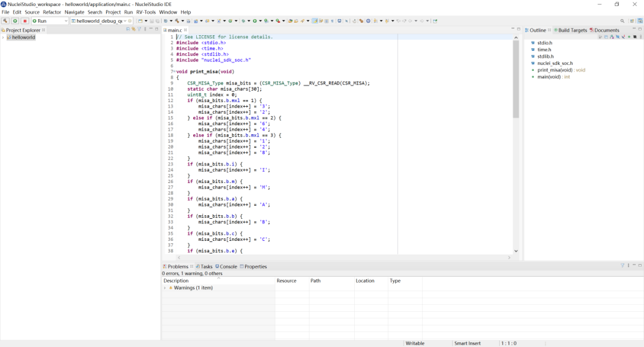Sort problems by the Description column header
The height and width of the screenshot is (347, 644).
click(x=218, y=281)
